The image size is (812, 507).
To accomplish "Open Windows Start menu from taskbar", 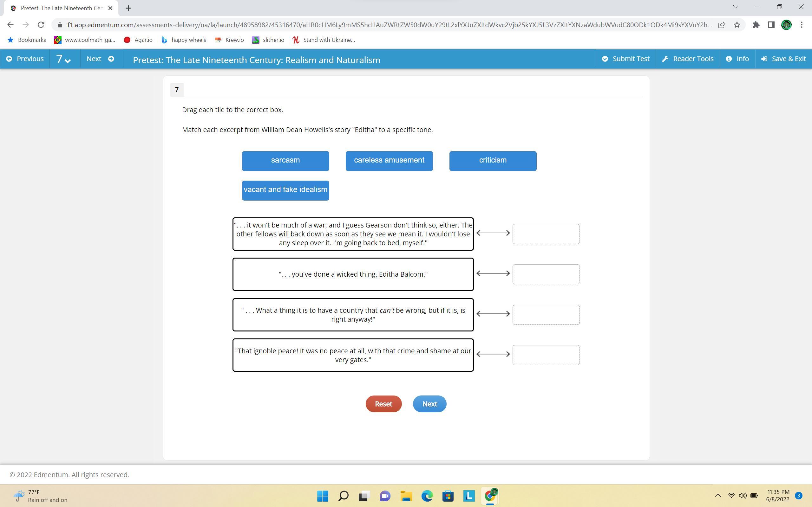I will click(323, 496).
